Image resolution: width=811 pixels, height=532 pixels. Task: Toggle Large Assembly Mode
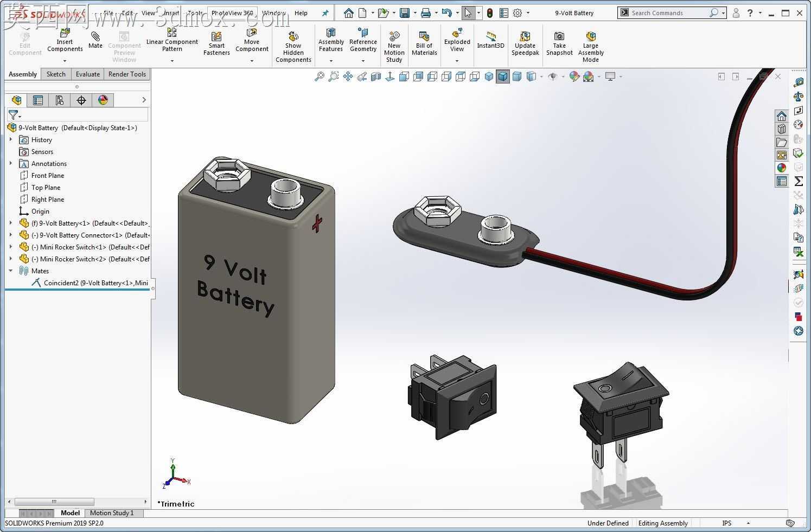(591, 46)
